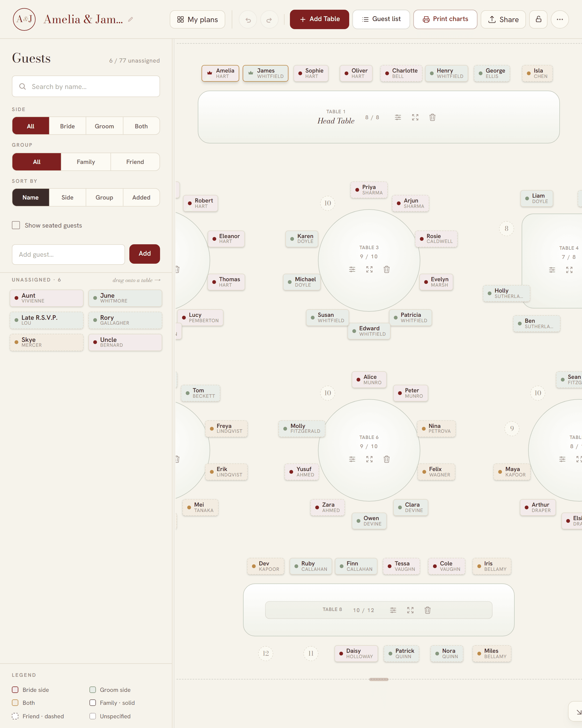Open settings sliders for Head Table

point(398,117)
